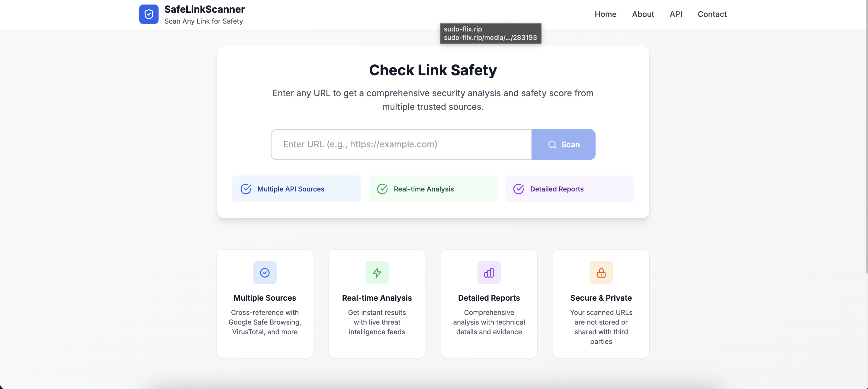Click the SafeLinkScanner title text
The height and width of the screenshot is (389, 868).
click(x=204, y=9)
